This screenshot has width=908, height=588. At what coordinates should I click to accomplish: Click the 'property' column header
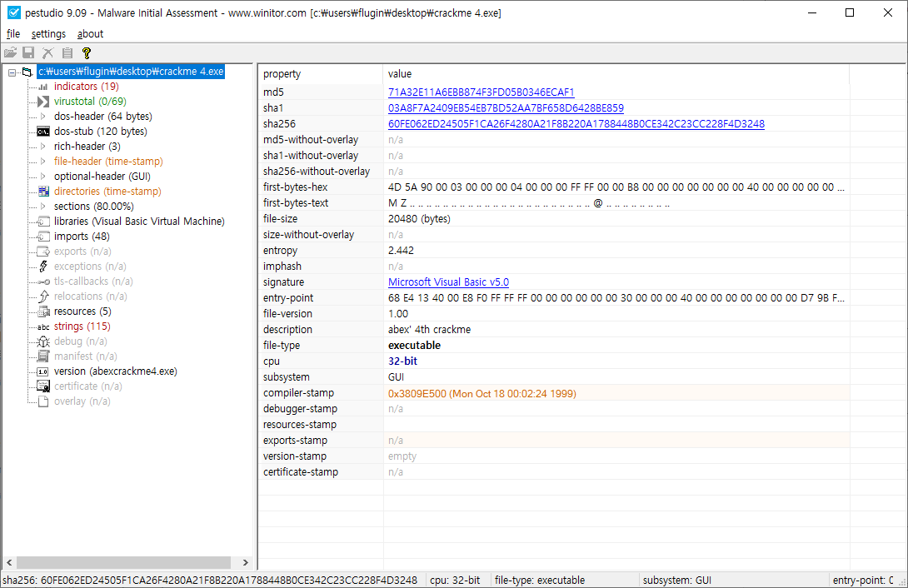[x=320, y=74]
